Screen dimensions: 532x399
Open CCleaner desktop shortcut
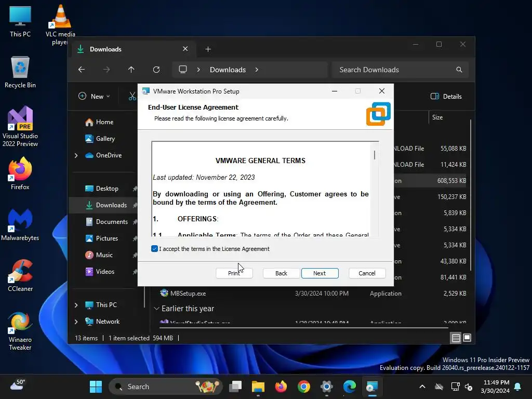20,275
